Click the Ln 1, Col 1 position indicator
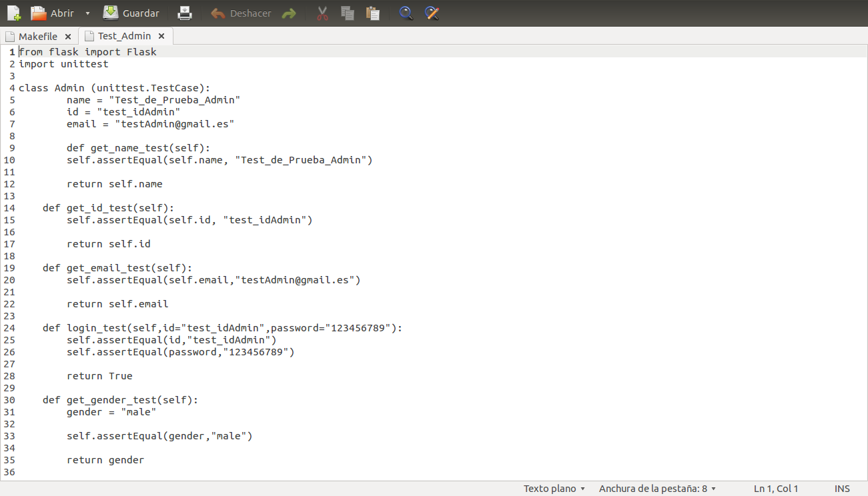868x496 pixels. point(776,488)
